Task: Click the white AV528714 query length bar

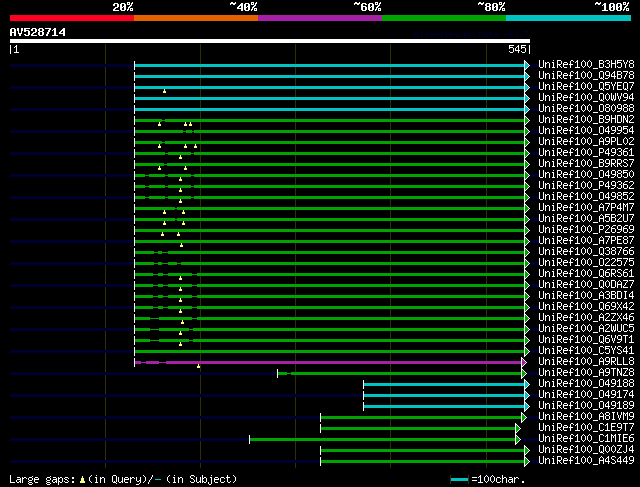Action: click(270, 41)
